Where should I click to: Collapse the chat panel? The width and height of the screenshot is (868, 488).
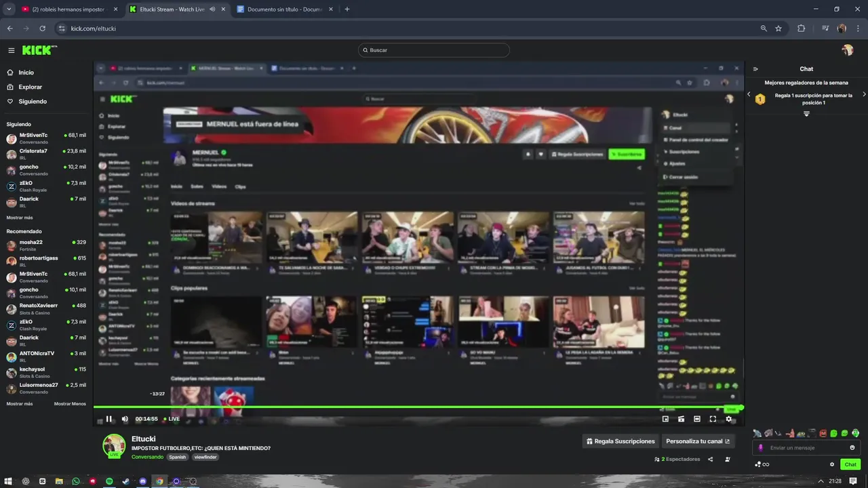coord(755,69)
